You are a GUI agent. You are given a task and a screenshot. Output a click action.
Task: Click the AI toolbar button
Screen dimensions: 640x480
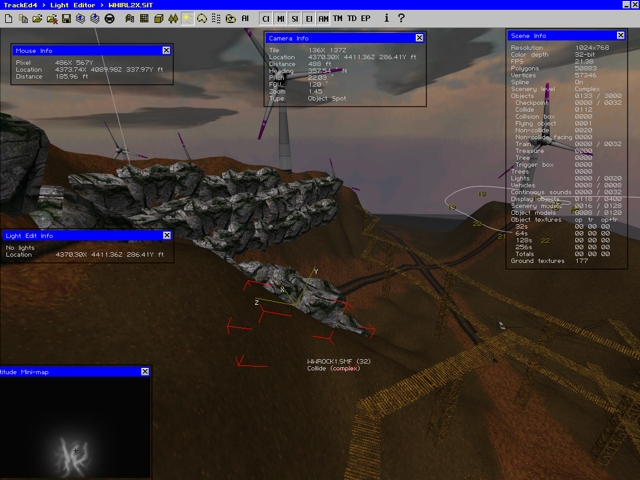[245, 18]
